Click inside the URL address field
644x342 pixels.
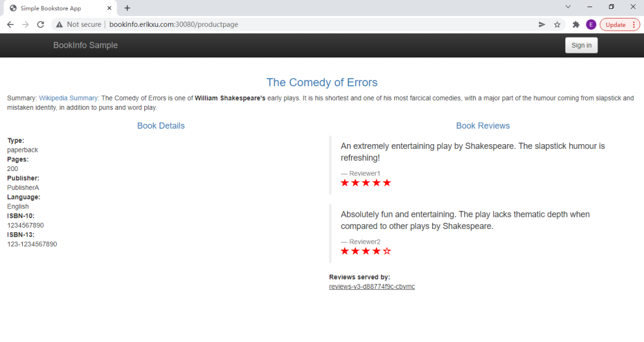[298, 24]
